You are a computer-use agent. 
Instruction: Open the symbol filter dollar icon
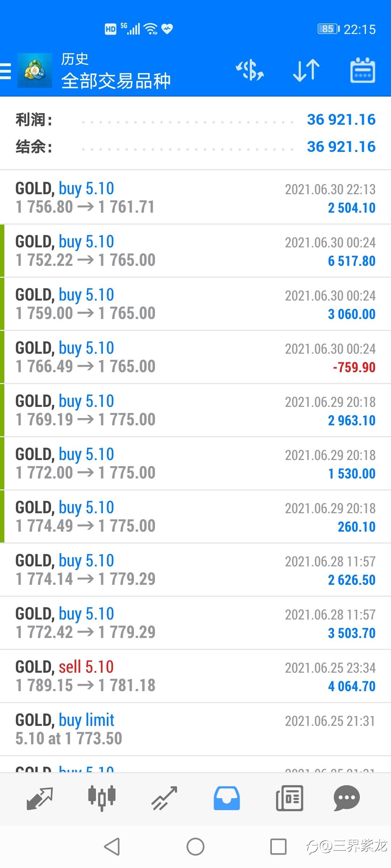pyautogui.click(x=250, y=70)
